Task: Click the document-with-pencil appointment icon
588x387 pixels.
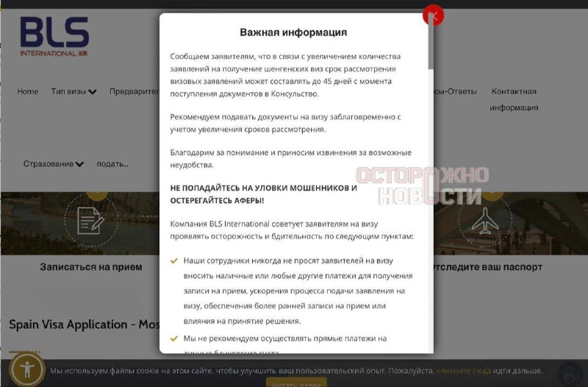Action: (91, 220)
